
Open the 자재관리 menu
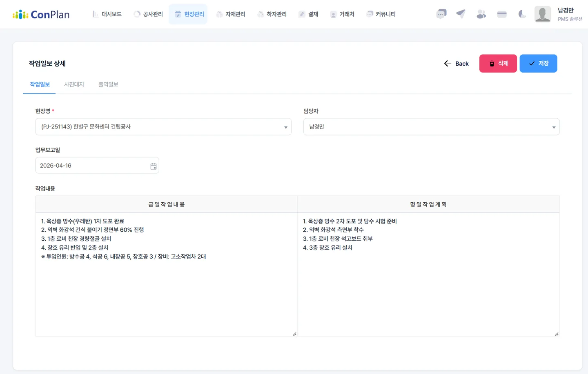click(231, 14)
